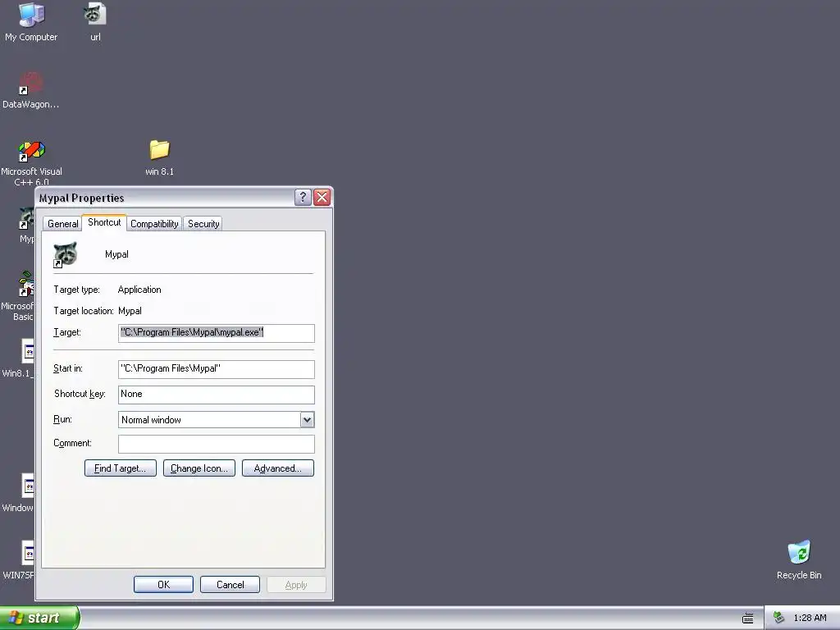This screenshot has height=630, width=840.
Task: Click the Shortcut key field
Action: click(x=217, y=395)
